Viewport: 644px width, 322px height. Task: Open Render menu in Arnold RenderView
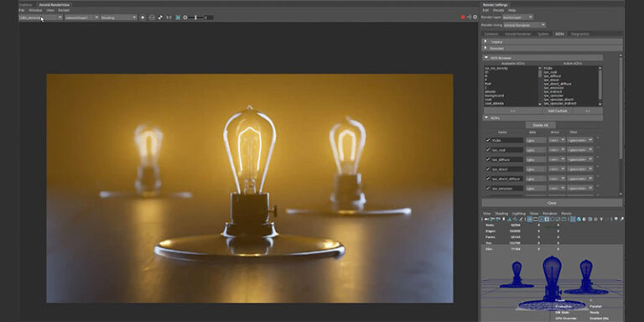pos(64,10)
